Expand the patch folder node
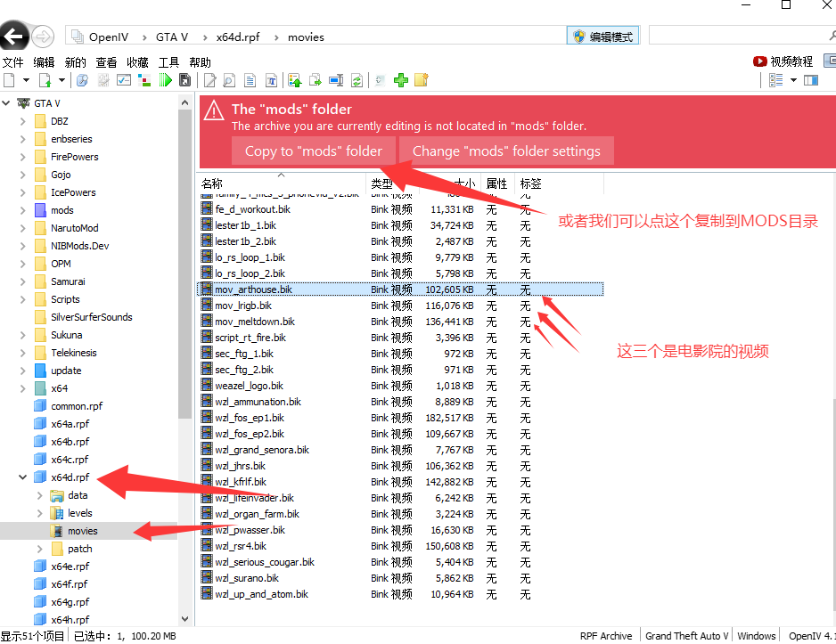Screen dimensions: 836x644 (x=40, y=549)
